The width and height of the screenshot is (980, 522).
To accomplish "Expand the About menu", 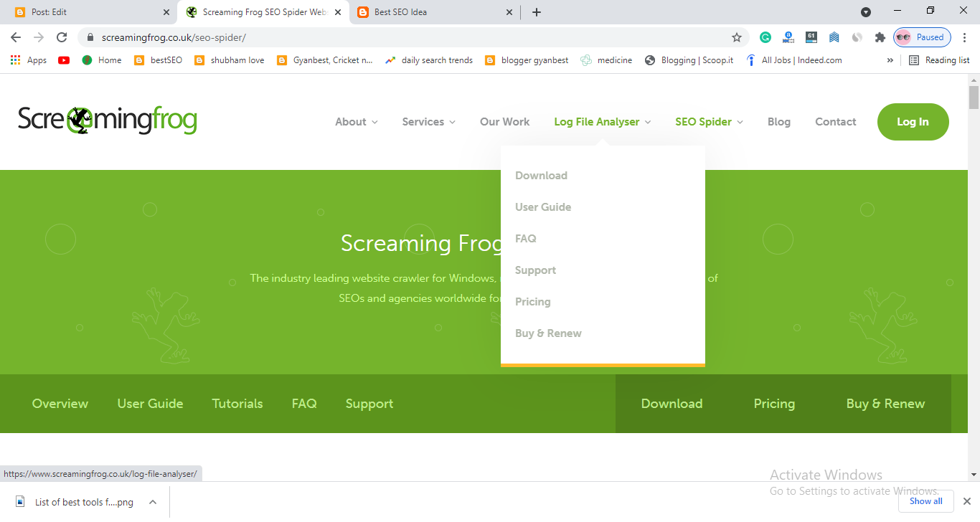I will [x=357, y=122].
